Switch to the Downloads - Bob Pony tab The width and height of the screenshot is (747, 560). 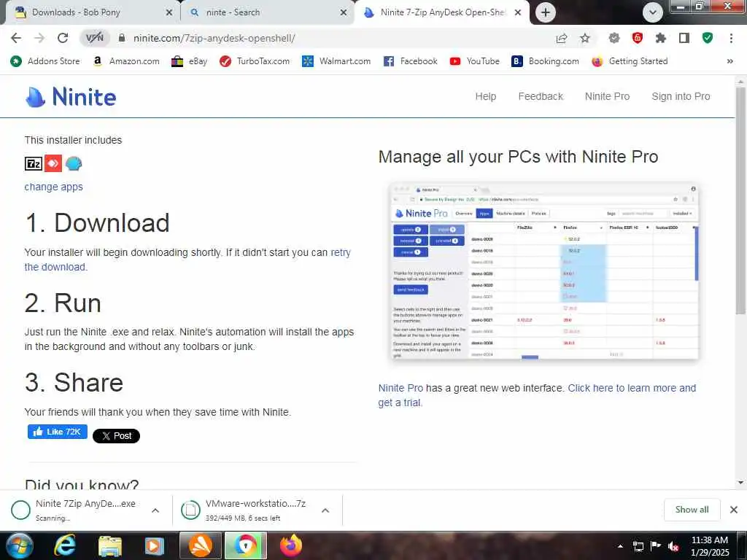coord(90,12)
